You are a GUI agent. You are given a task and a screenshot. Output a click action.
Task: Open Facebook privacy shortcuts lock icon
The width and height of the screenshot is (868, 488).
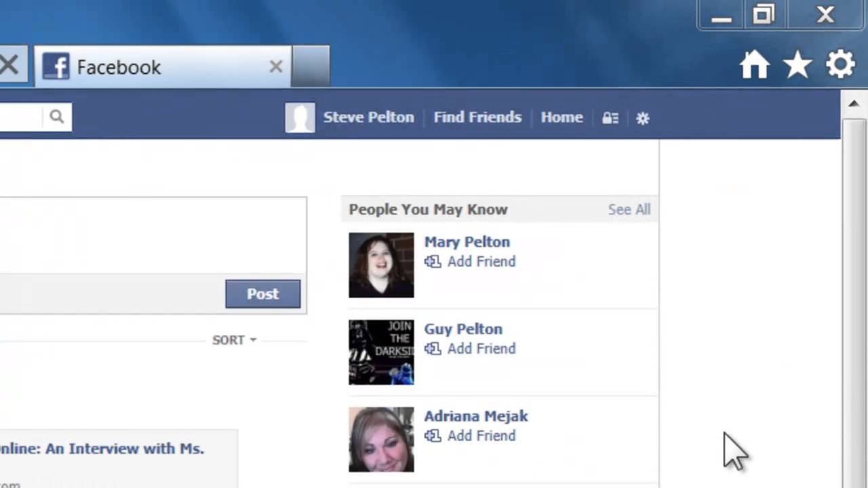(x=610, y=118)
